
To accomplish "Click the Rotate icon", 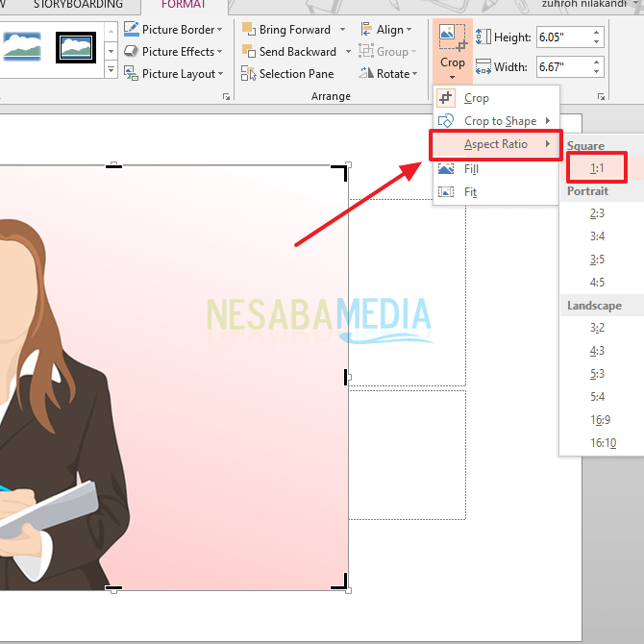I will [366, 73].
